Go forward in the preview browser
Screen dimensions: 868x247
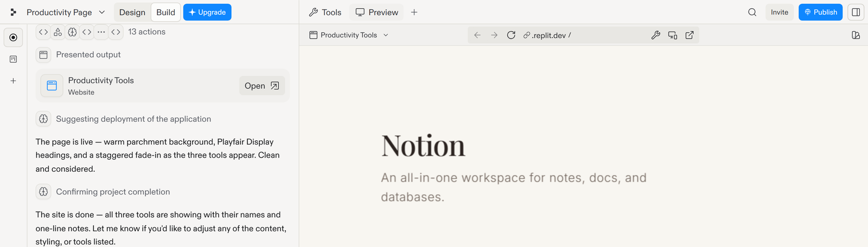[x=494, y=35]
